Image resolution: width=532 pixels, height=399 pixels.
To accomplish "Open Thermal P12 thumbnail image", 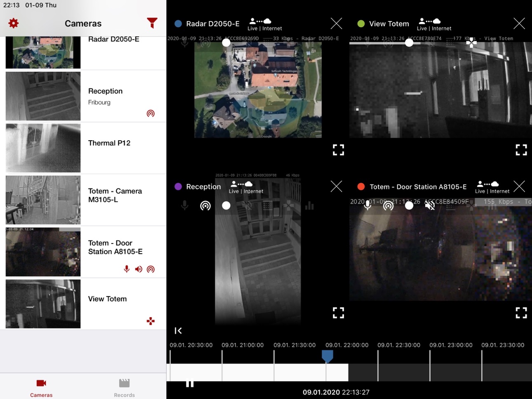I will point(43,148).
